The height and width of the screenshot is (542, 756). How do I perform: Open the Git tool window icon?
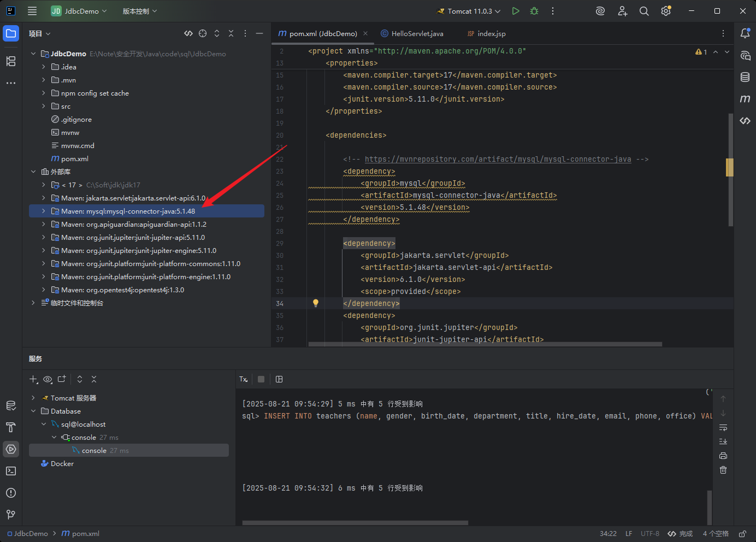point(11,515)
